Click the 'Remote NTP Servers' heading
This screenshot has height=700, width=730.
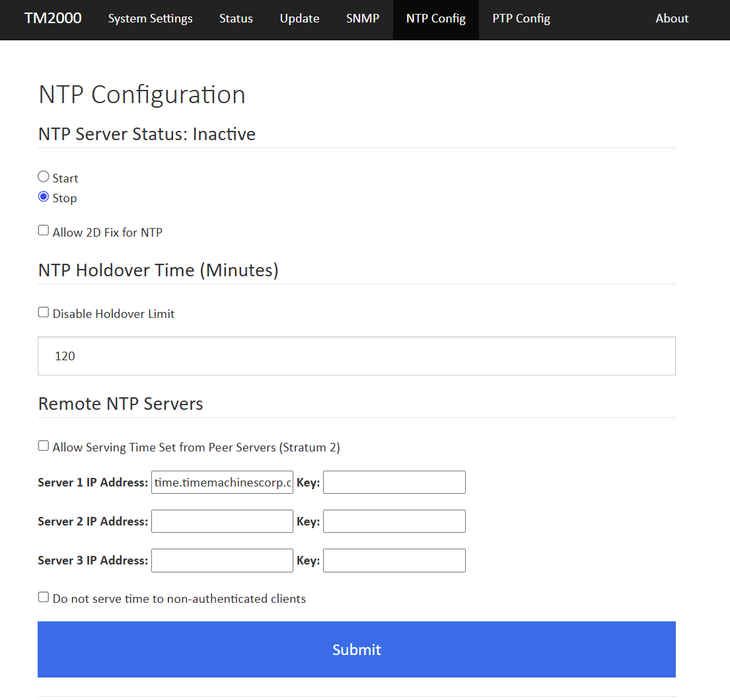coord(121,404)
